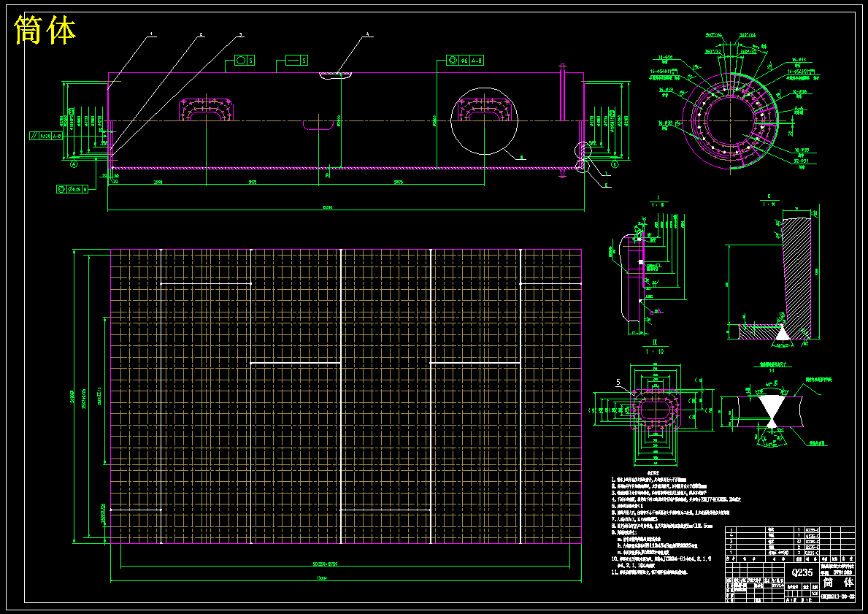
Task: Select the cylindricity tolerance frame with value 5
Action: pyautogui.click(x=244, y=60)
